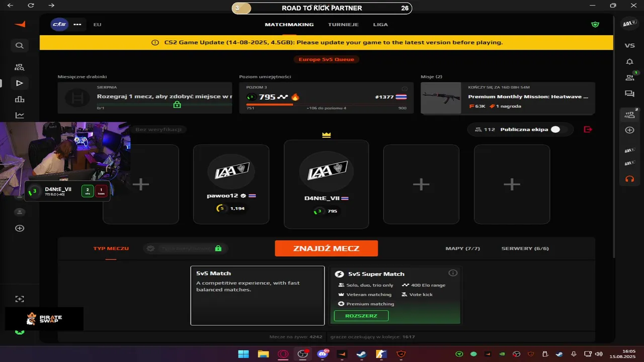Open the VS icon in right sidebar
Image resolution: width=644 pixels, height=362 pixels.
point(629,45)
